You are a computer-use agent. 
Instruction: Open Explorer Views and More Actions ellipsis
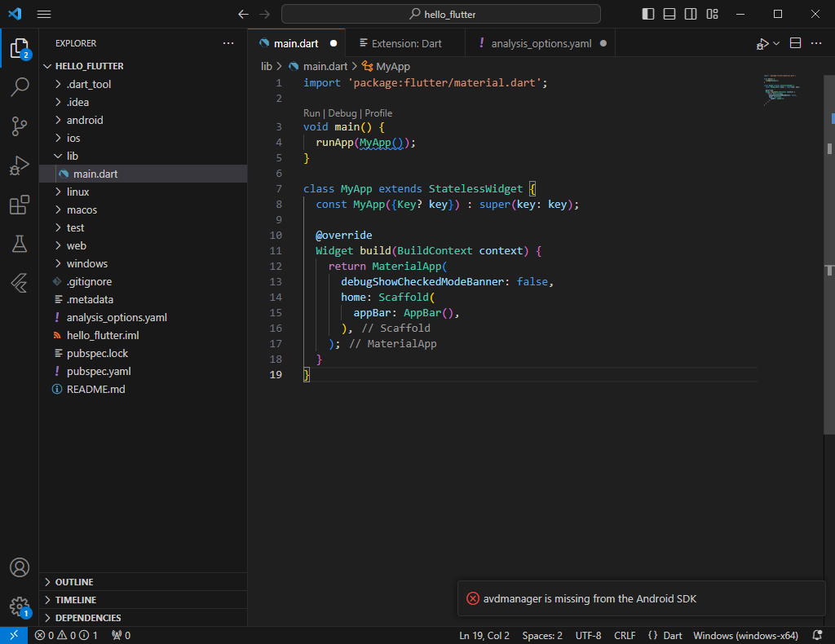[x=228, y=43]
